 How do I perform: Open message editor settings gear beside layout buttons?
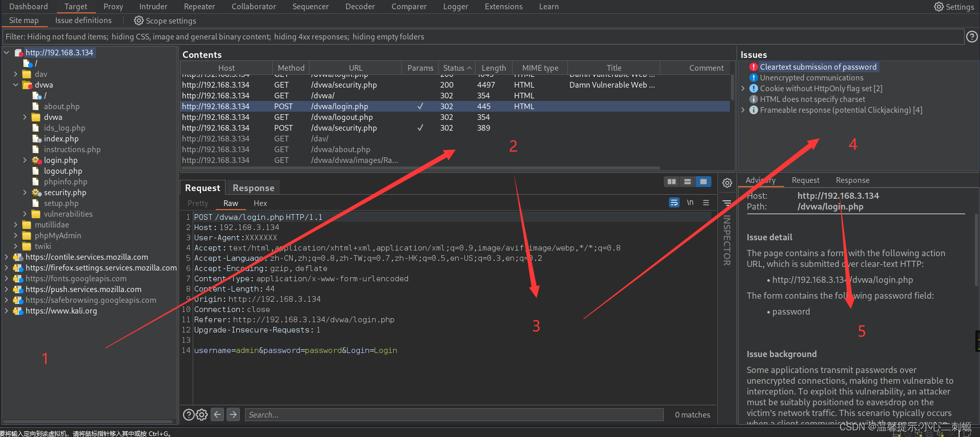[727, 183]
